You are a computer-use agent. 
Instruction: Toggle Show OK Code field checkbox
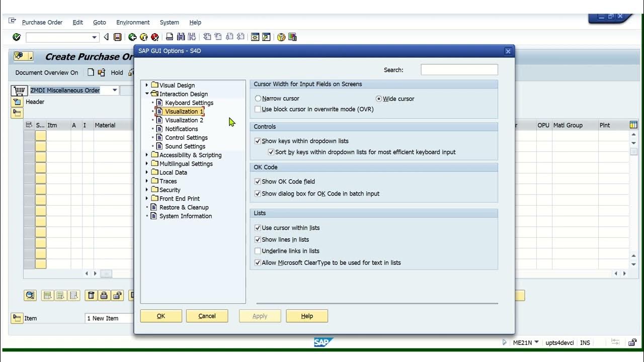coord(258,182)
